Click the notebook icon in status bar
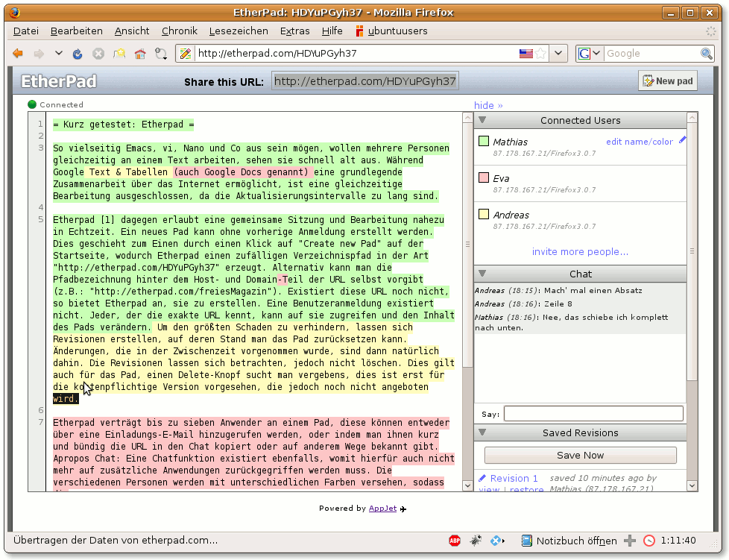Screen dimensions: 729x560 click(527, 541)
